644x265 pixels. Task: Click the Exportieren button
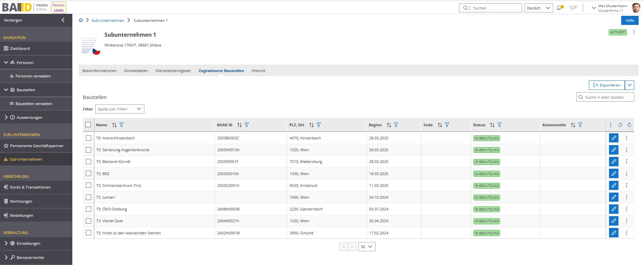tap(607, 85)
